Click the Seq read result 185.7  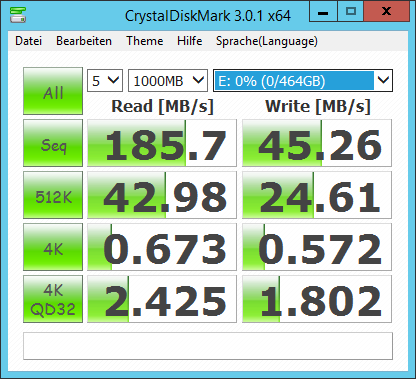click(x=162, y=143)
